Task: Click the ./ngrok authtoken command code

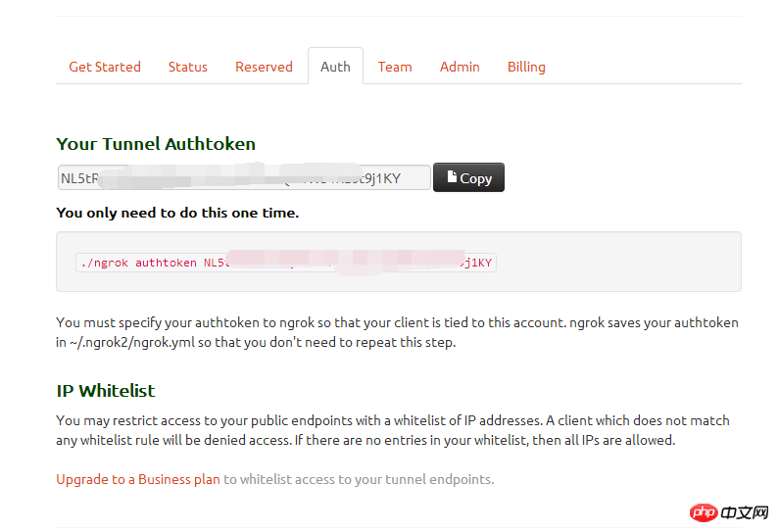Action: (x=286, y=263)
